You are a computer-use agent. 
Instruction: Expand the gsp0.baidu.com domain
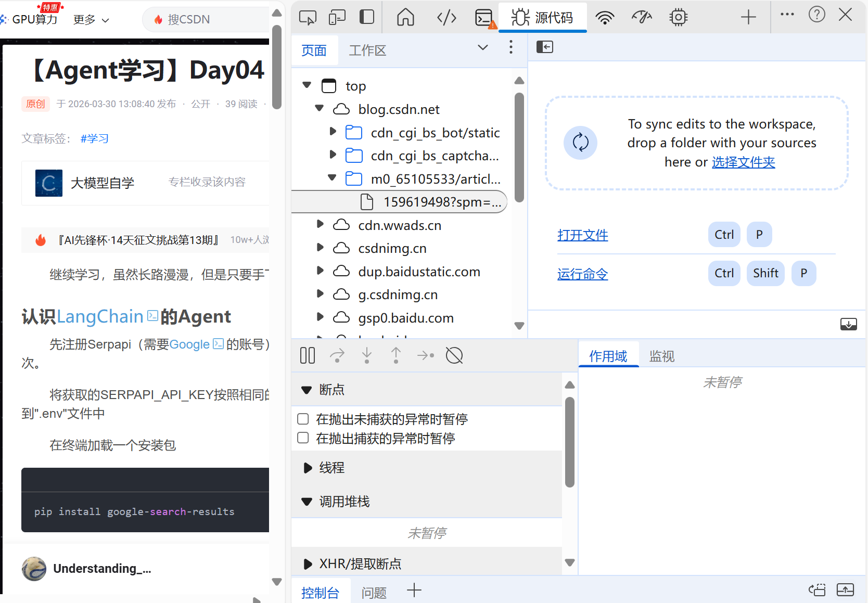[321, 317]
